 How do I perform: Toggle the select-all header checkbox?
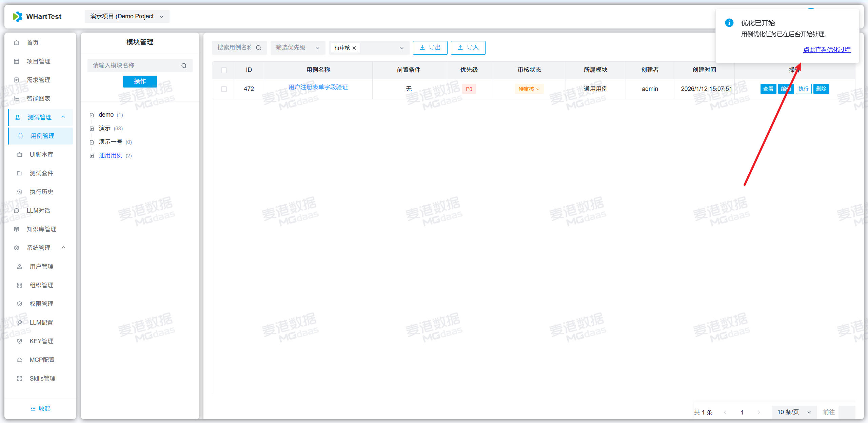224,70
